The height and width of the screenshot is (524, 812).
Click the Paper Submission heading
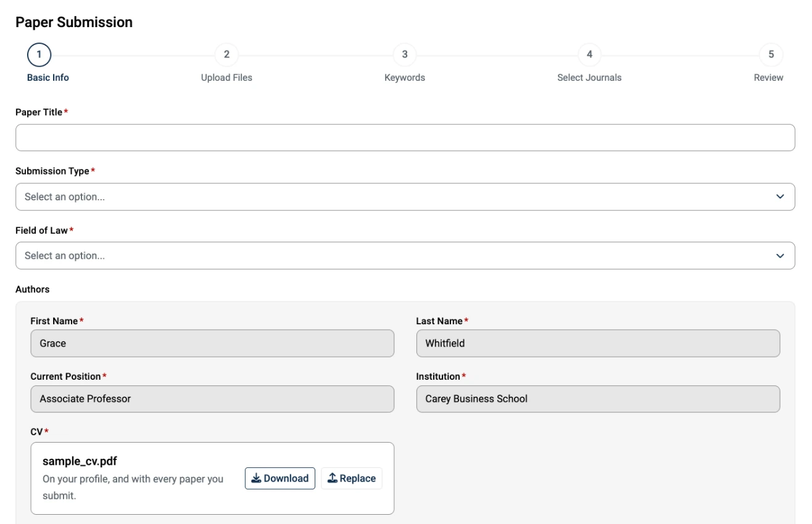(74, 23)
